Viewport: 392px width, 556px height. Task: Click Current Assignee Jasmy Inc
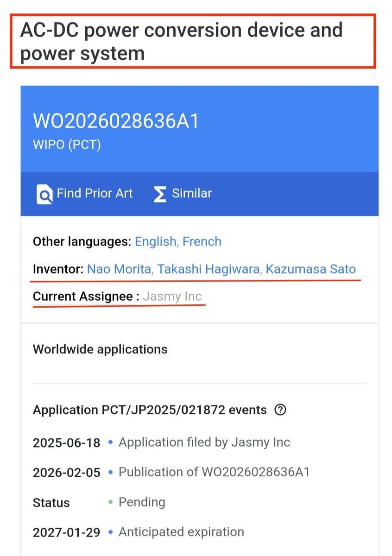coord(172,296)
